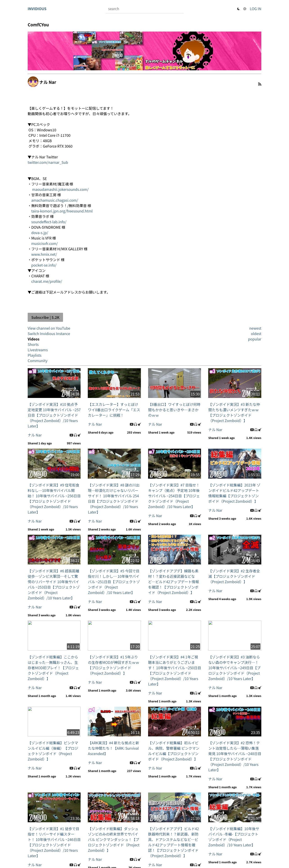Click View channel on YouTube
This screenshot has width=289, height=868.
pyautogui.click(x=49, y=328)
